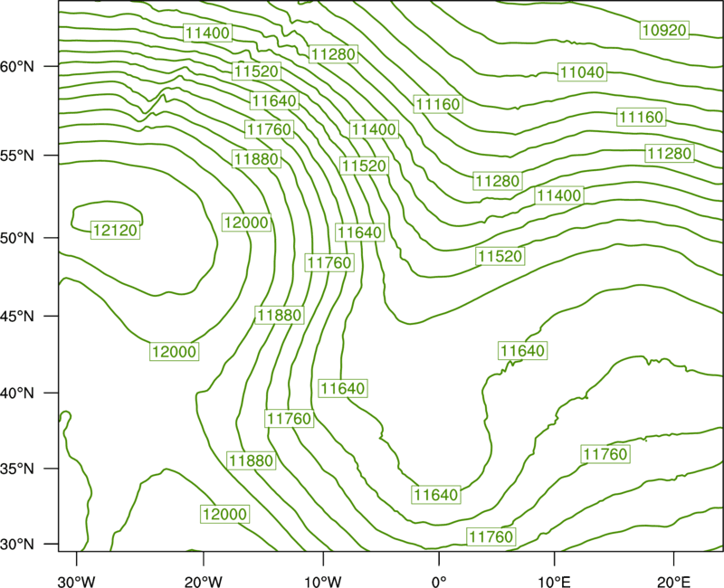Click the 30°N latitude axis label
This screenshot has height=588, width=724.
(17, 545)
